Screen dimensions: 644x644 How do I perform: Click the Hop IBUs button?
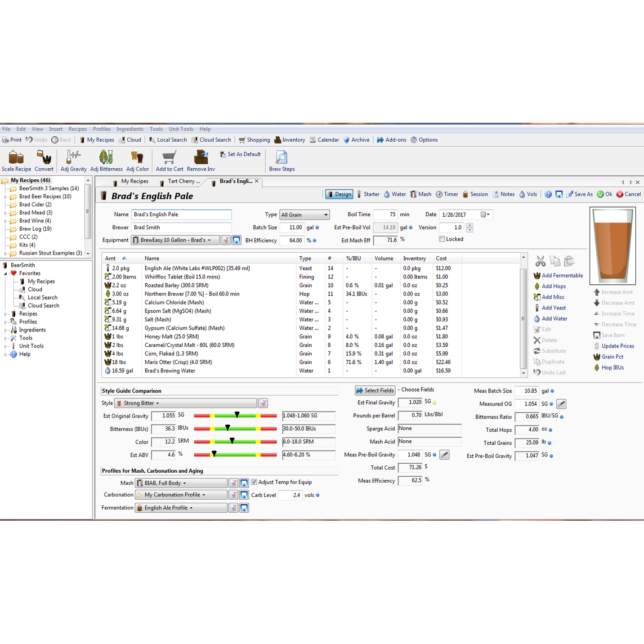tap(612, 368)
